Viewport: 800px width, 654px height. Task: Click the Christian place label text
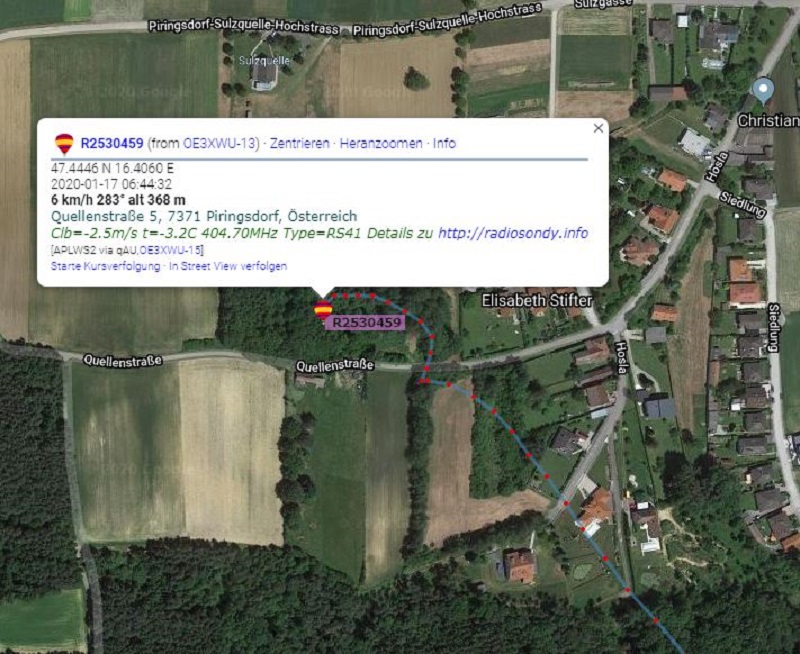(768, 121)
